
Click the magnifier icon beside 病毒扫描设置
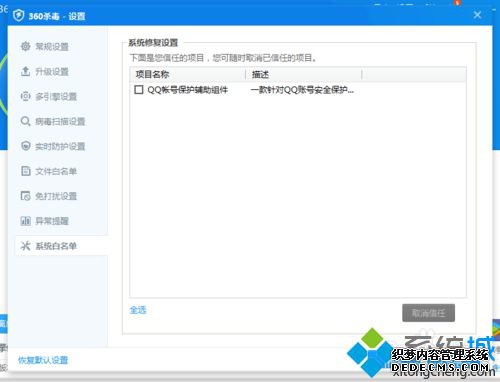coord(25,121)
